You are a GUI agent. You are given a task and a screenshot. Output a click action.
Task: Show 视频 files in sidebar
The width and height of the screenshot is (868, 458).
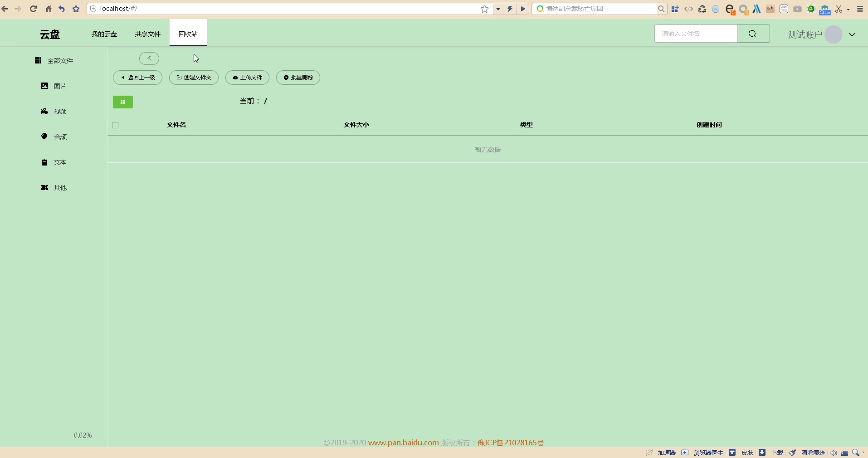(x=54, y=112)
